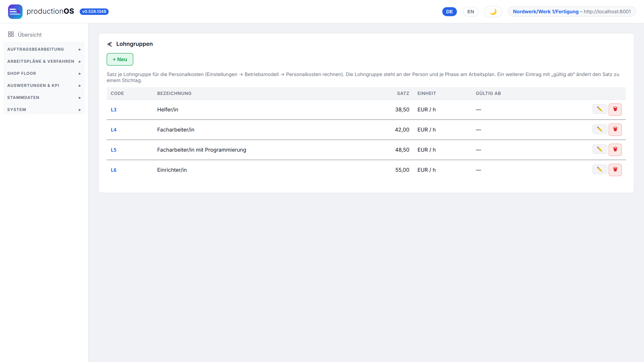Open the Übersicht dashboard icon
Screen dimensions: 644x362
click(x=11, y=34)
